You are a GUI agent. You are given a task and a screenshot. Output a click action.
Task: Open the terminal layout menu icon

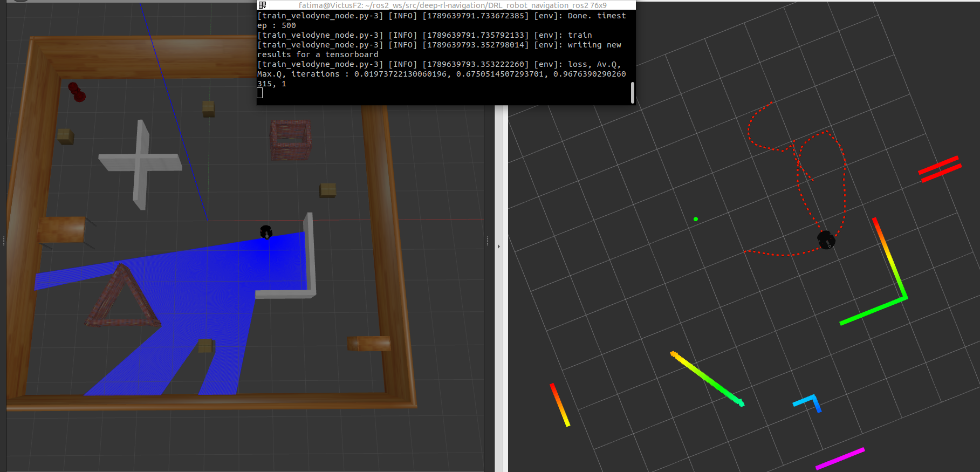click(x=262, y=5)
